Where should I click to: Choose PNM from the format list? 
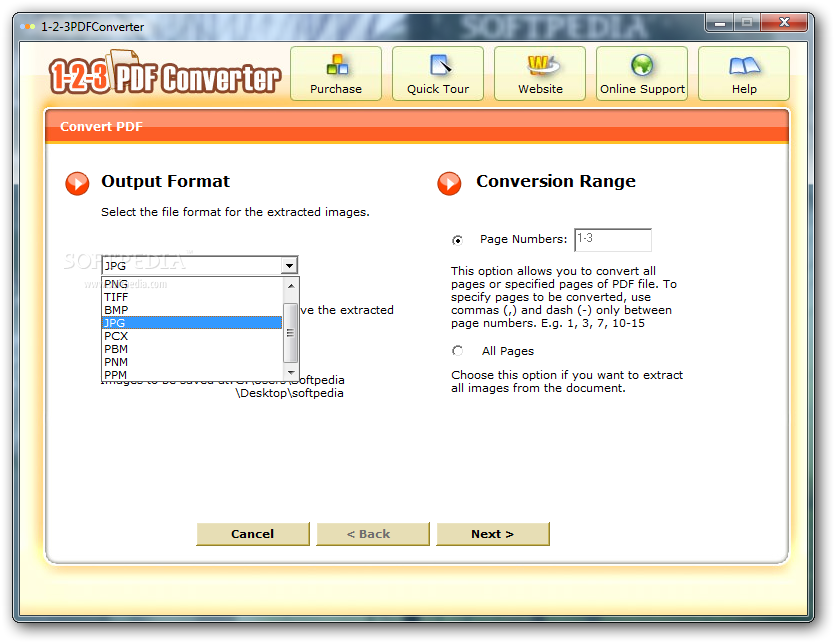click(192, 362)
